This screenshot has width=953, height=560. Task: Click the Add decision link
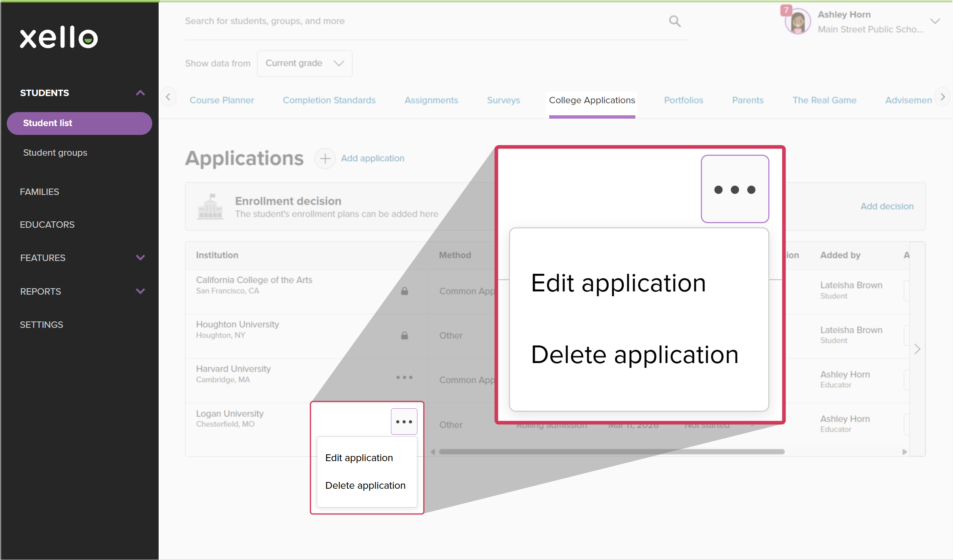(x=887, y=206)
